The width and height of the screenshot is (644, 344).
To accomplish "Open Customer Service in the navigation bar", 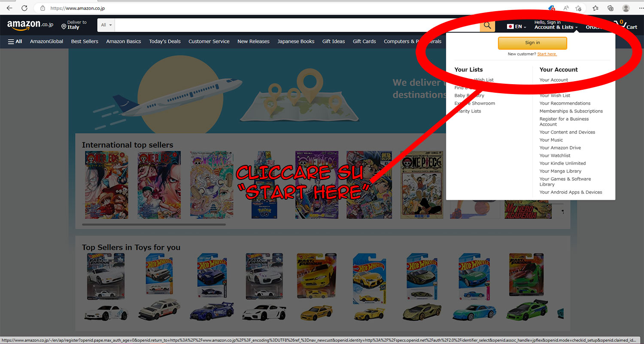I will tap(209, 42).
